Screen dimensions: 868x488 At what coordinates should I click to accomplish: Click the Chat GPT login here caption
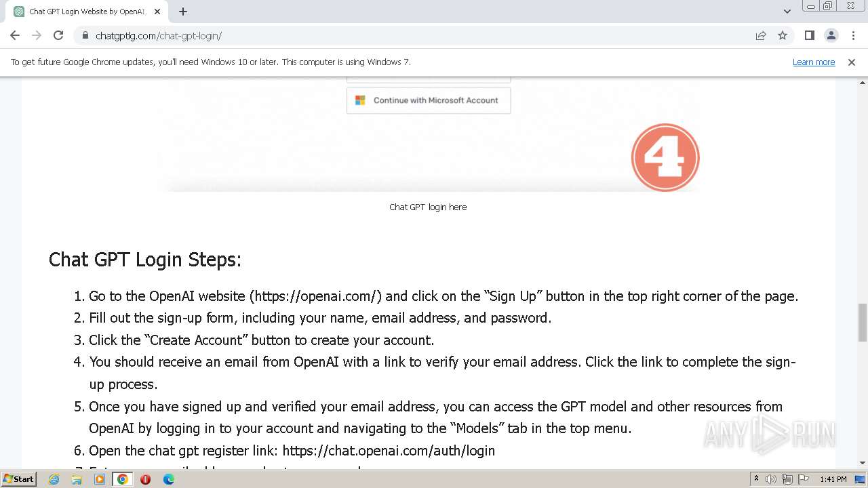coord(428,207)
